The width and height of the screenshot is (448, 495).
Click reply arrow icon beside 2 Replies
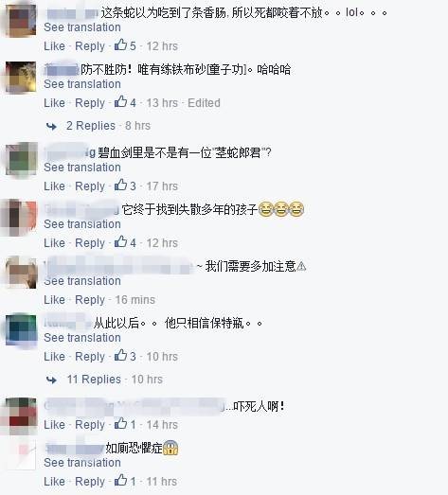click(x=51, y=126)
